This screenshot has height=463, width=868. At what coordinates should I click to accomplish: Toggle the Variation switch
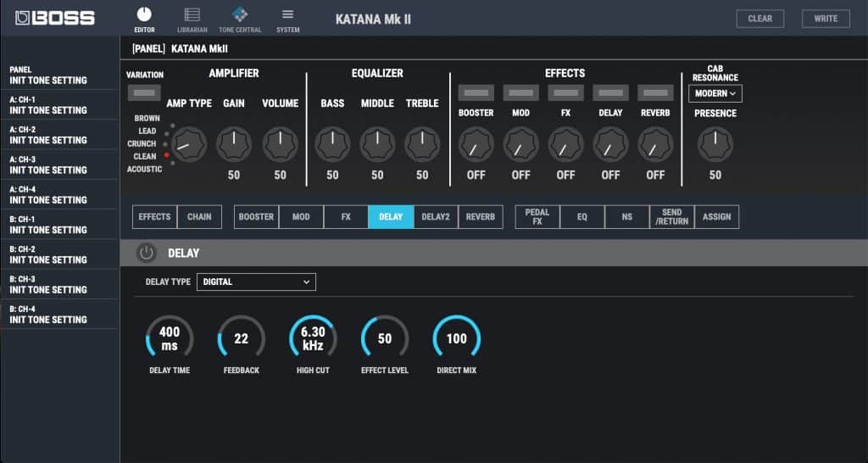coord(144,92)
